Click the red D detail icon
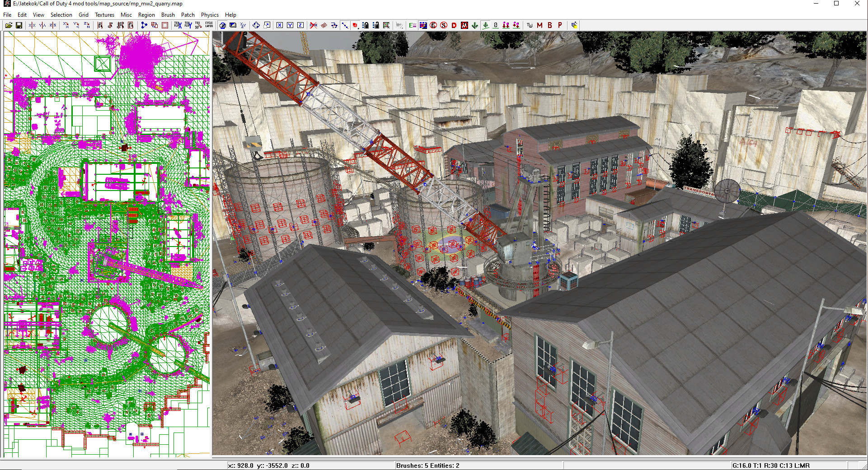 (x=454, y=25)
